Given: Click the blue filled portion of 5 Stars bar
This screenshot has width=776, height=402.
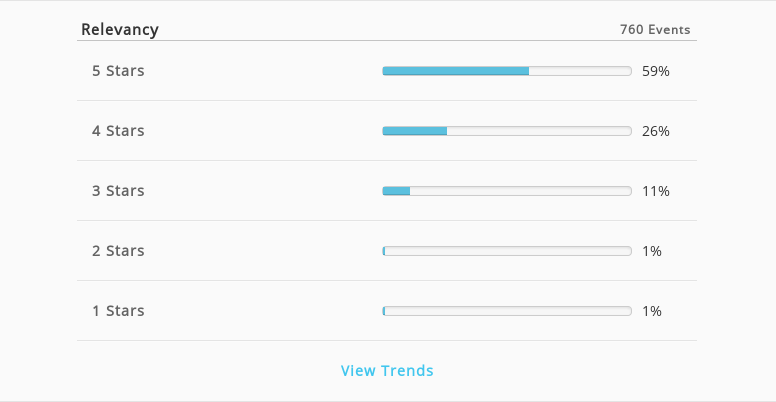Looking at the screenshot, I should pyautogui.click(x=456, y=71).
